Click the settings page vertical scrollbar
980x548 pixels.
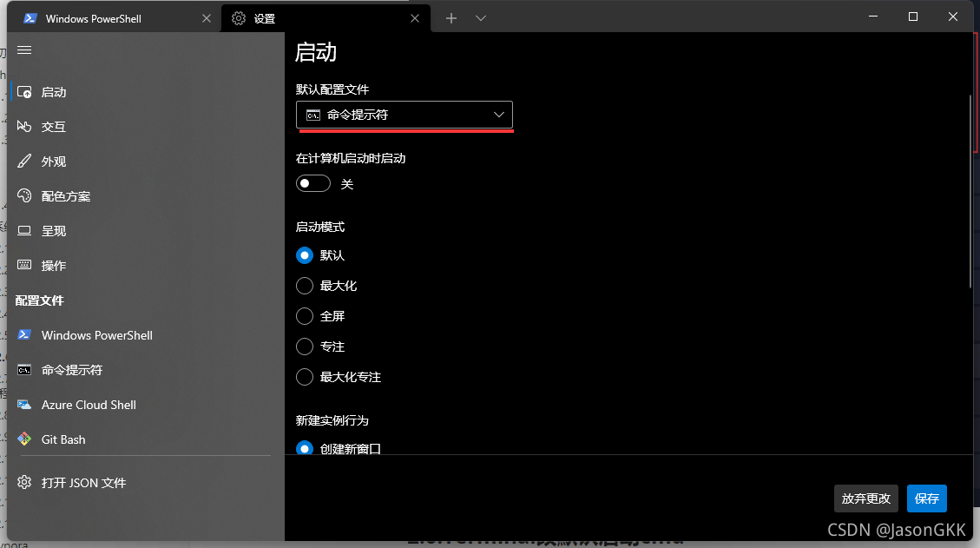[x=970, y=191]
